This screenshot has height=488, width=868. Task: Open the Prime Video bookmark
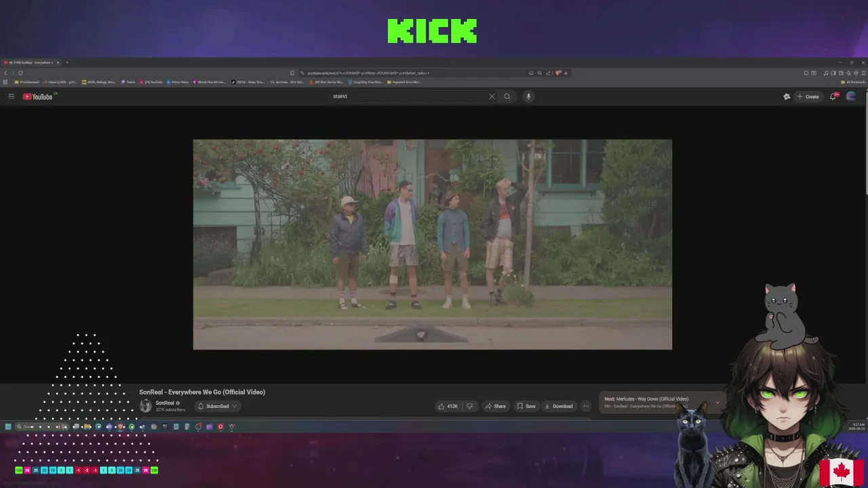178,82
